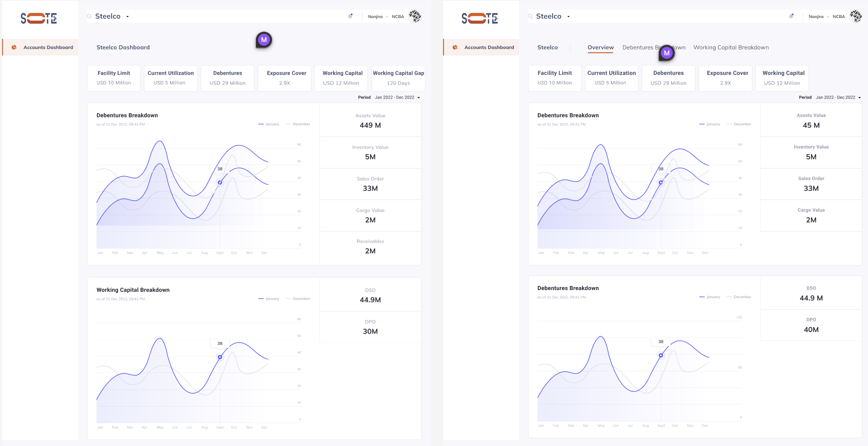Image resolution: width=868 pixels, height=446 pixels.
Task: Click the Debentures USD 29 Million card, left dashboard
Action: [227, 78]
